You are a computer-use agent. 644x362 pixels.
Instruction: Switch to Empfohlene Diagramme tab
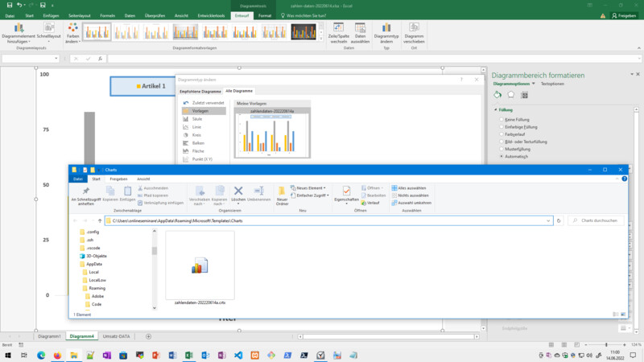point(200,92)
